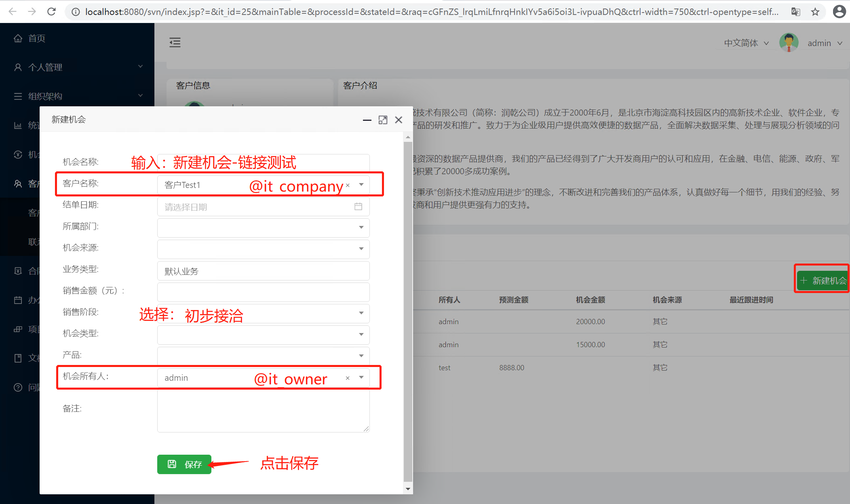850x504 pixels.
Task: Click the sidebar collapse hamburger icon
Action: click(x=175, y=42)
